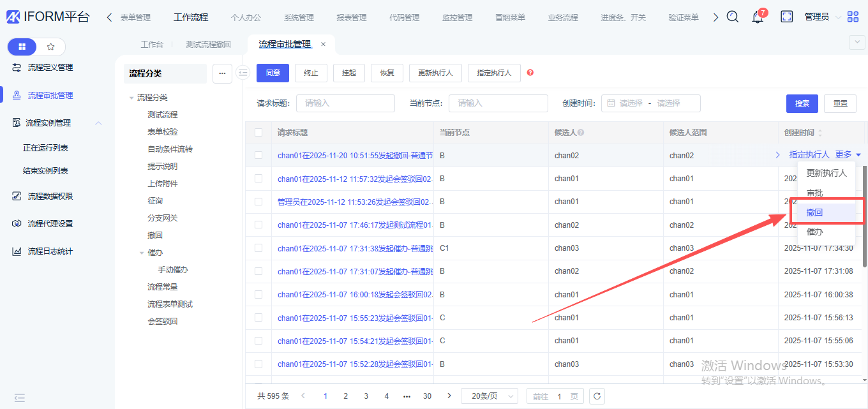The height and width of the screenshot is (409, 868).
Task: Toggle fullscreen mode icon
Action: [786, 17]
